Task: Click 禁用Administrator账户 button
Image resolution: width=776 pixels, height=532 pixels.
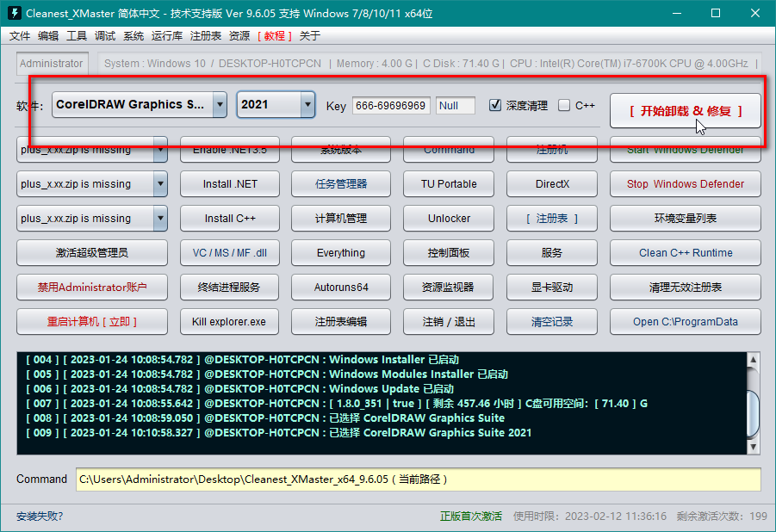Action: tap(92, 287)
